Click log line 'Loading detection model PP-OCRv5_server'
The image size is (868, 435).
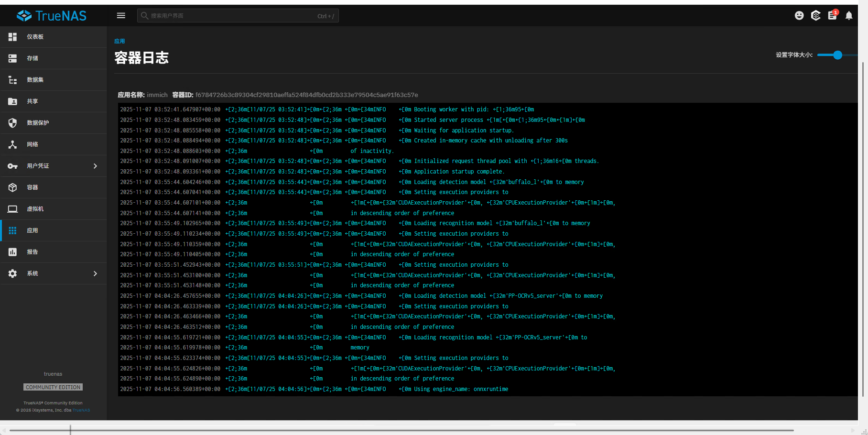(x=361, y=296)
